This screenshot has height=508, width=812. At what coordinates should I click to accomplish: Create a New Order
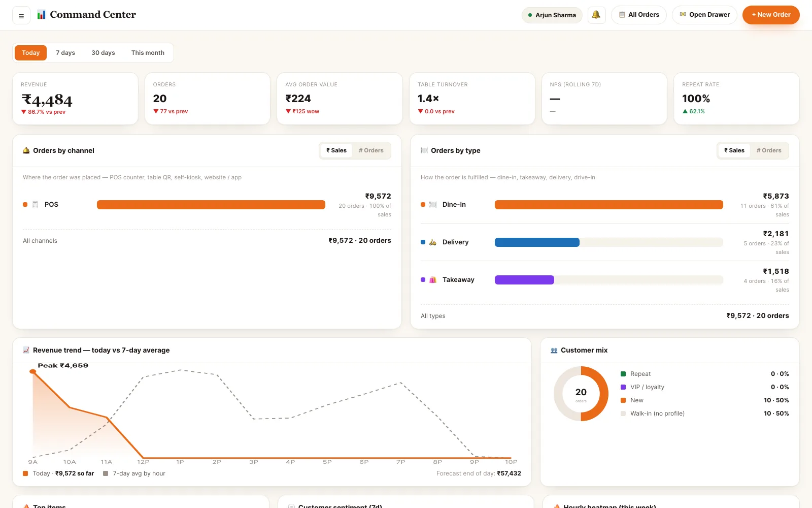(771, 15)
